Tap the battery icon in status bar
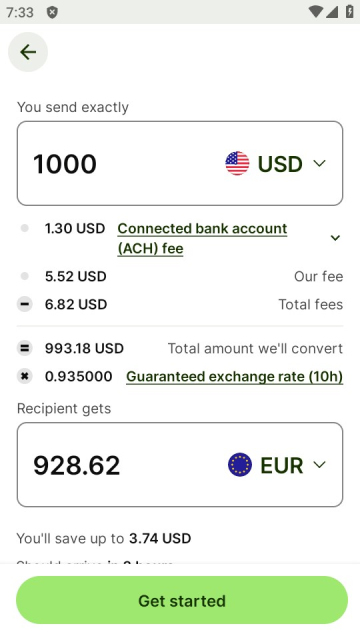The image size is (360, 640). tap(349, 11)
